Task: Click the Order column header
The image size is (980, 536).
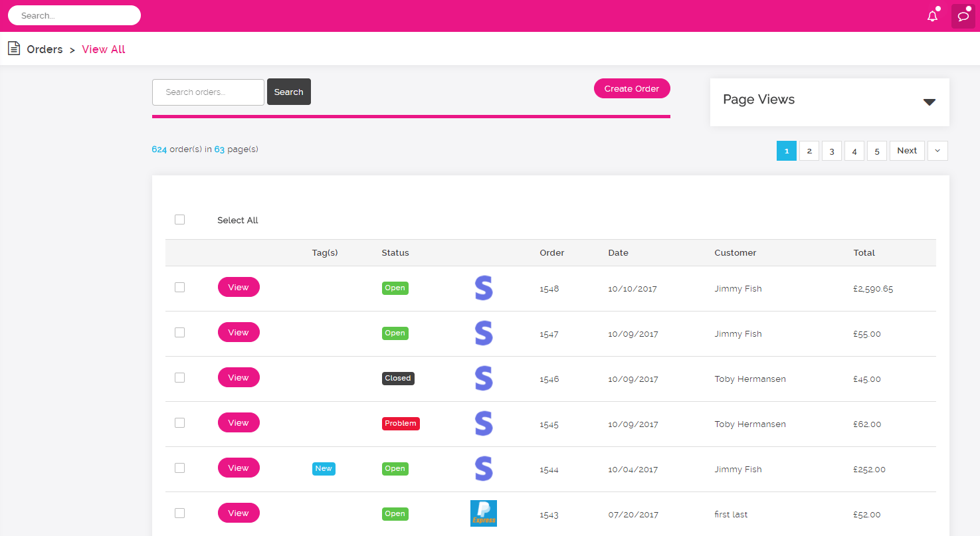Action: [x=552, y=252]
